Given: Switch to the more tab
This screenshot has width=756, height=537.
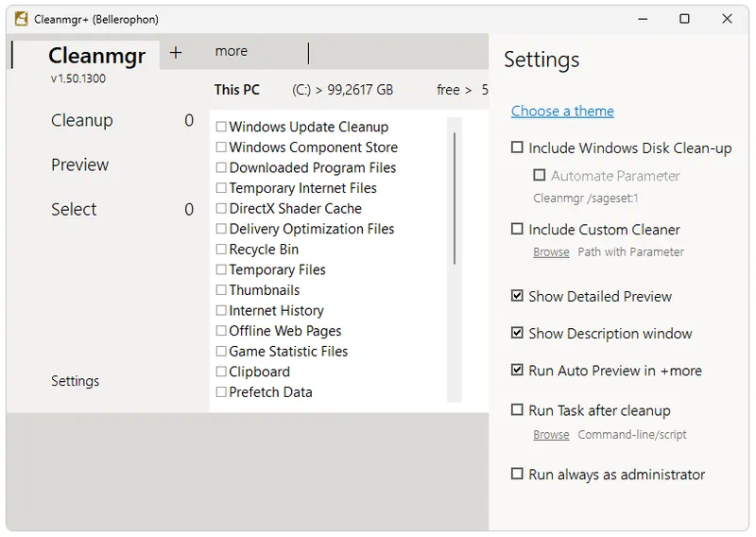Looking at the screenshot, I should point(231,51).
